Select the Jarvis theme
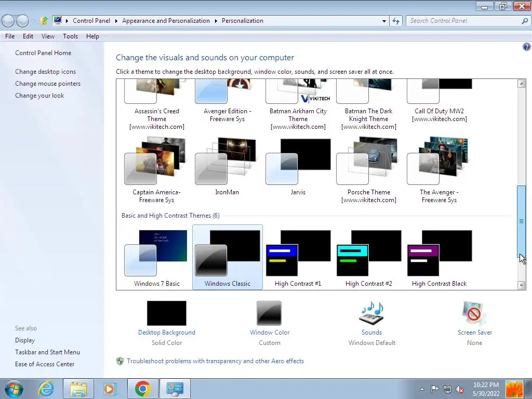 point(298,166)
